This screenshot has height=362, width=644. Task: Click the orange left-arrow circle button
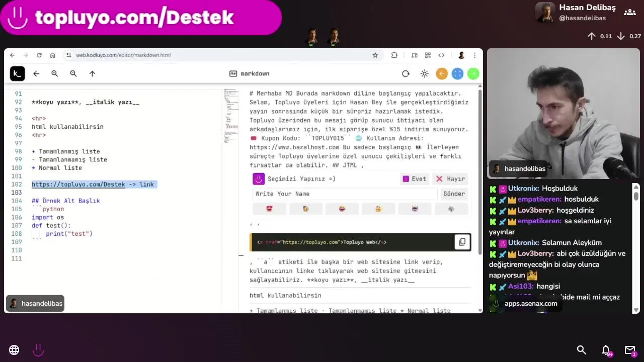(442, 74)
